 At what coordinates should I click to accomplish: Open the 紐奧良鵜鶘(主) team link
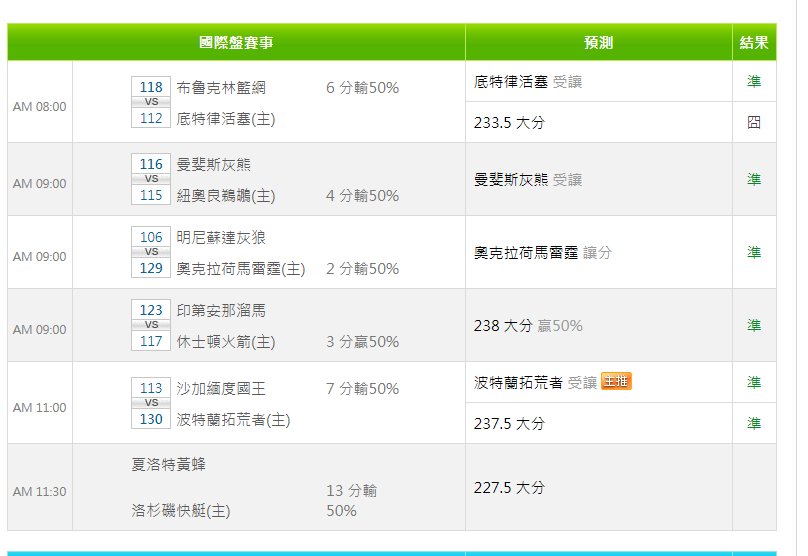[x=226, y=195]
